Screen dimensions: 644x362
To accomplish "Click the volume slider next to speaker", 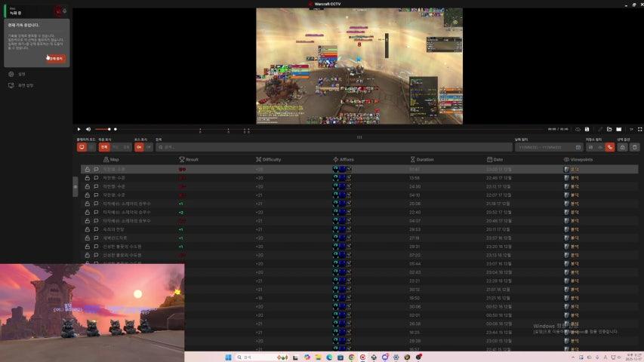I will click(x=103, y=129).
